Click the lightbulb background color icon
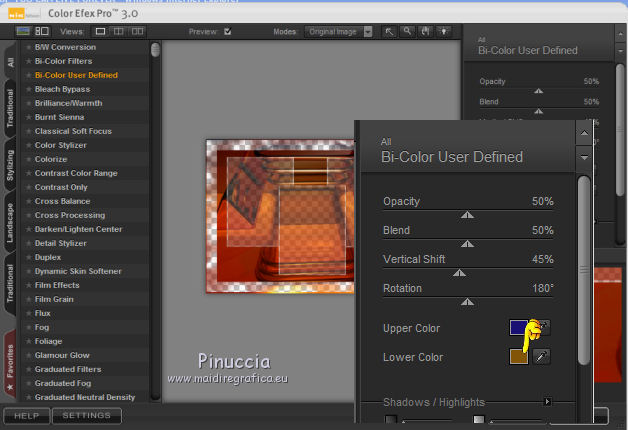The image size is (628, 430). (442, 31)
